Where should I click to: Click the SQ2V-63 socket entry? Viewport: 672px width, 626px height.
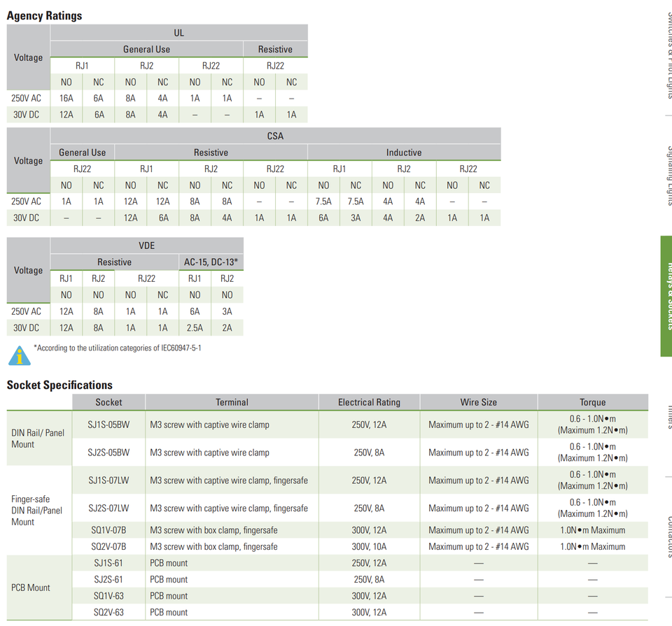[x=108, y=612]
